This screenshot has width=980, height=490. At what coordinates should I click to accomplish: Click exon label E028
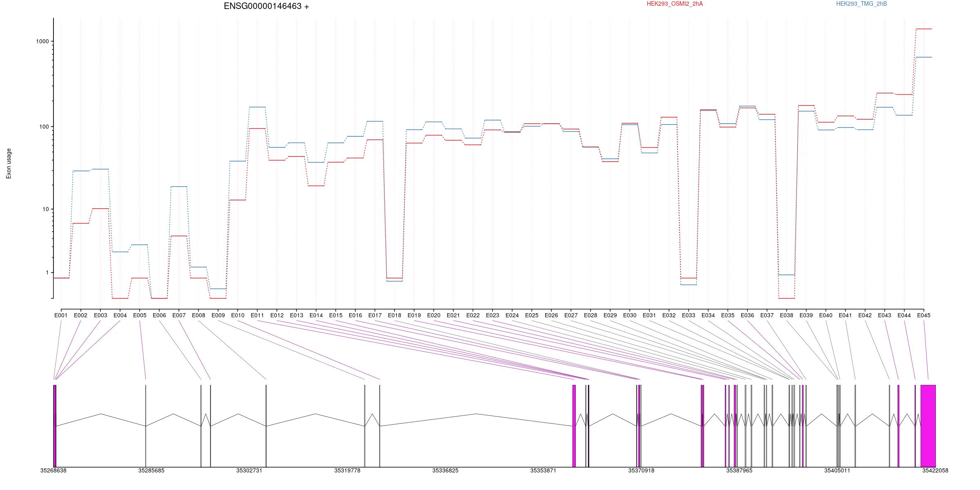point(590,315)
